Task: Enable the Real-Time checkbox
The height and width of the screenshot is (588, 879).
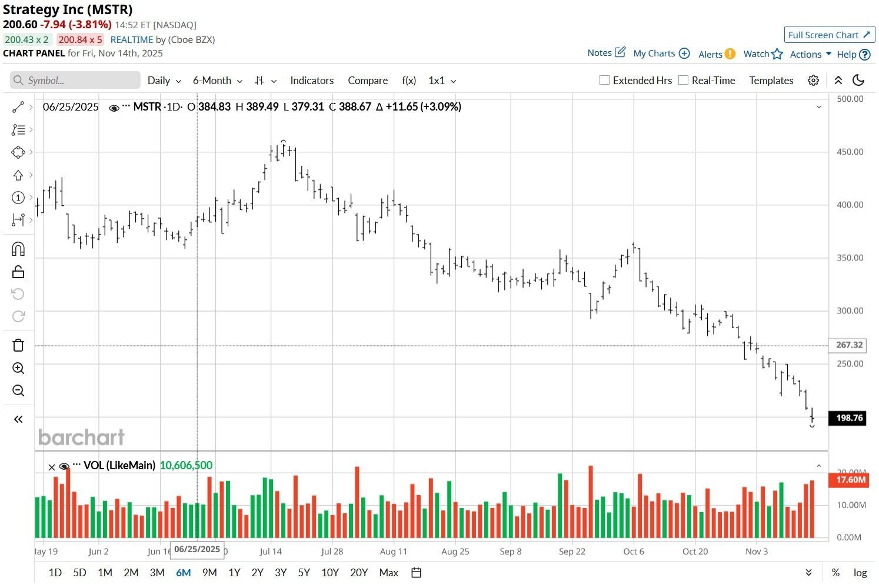Action: coord(683,80)
